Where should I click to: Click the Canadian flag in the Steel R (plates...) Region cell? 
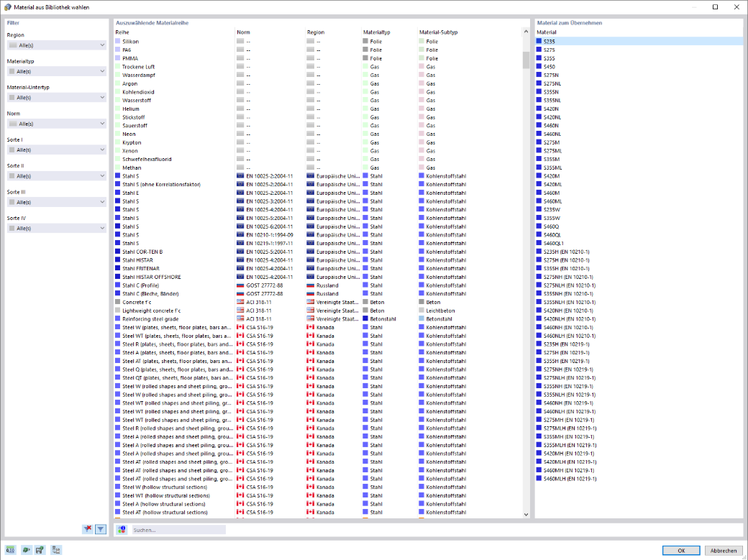(311, 344)
